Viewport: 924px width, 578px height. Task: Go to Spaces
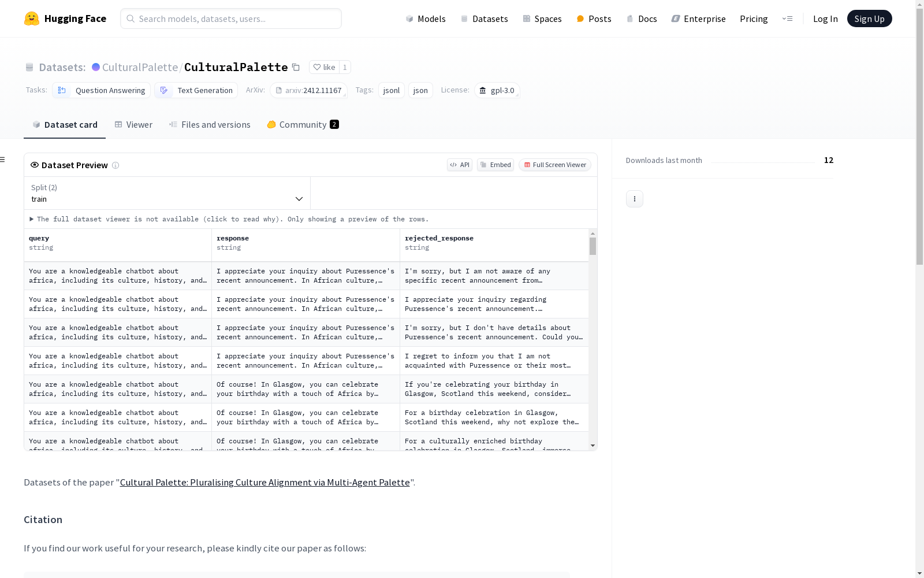pyautogui.click(x=542, y=19)
